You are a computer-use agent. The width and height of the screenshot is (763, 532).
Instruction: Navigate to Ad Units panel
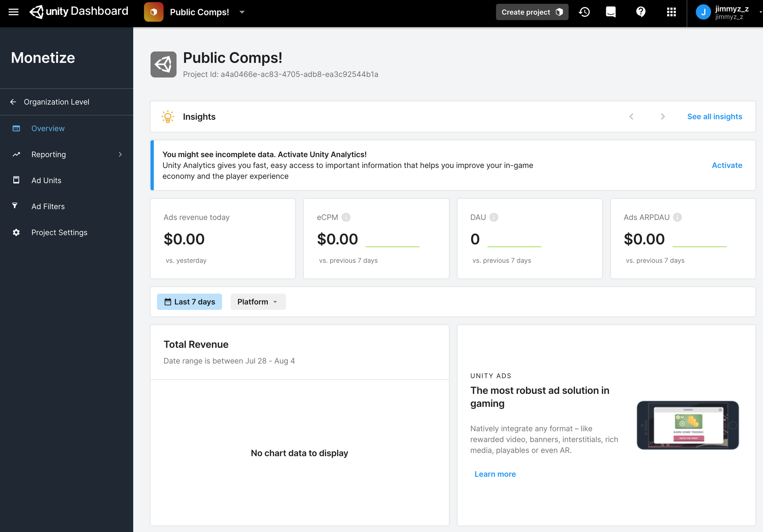47,180
